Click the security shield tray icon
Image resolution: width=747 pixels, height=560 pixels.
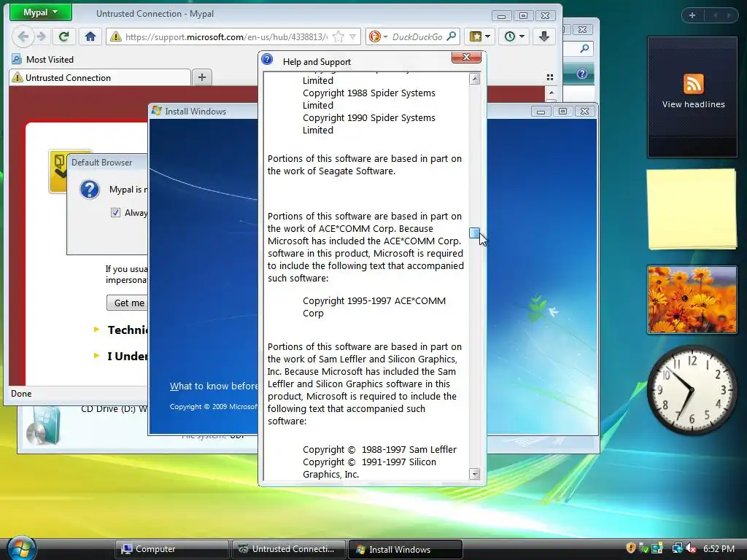[631, 548]
